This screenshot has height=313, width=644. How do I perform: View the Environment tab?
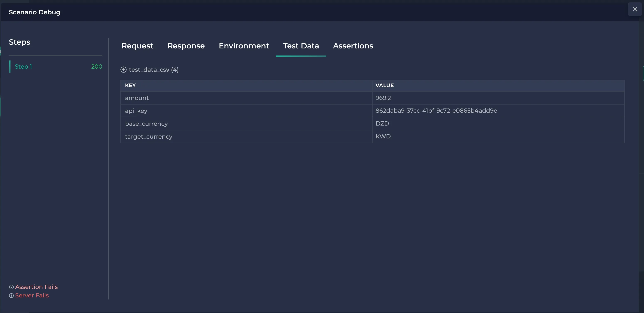[x=244, y=46]
